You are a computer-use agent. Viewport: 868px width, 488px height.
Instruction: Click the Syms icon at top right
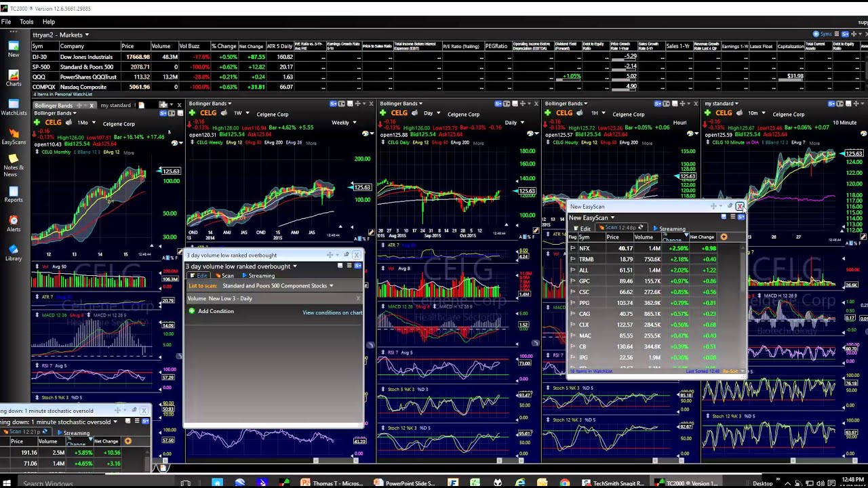pyautogui.click(x=823, y=34)
